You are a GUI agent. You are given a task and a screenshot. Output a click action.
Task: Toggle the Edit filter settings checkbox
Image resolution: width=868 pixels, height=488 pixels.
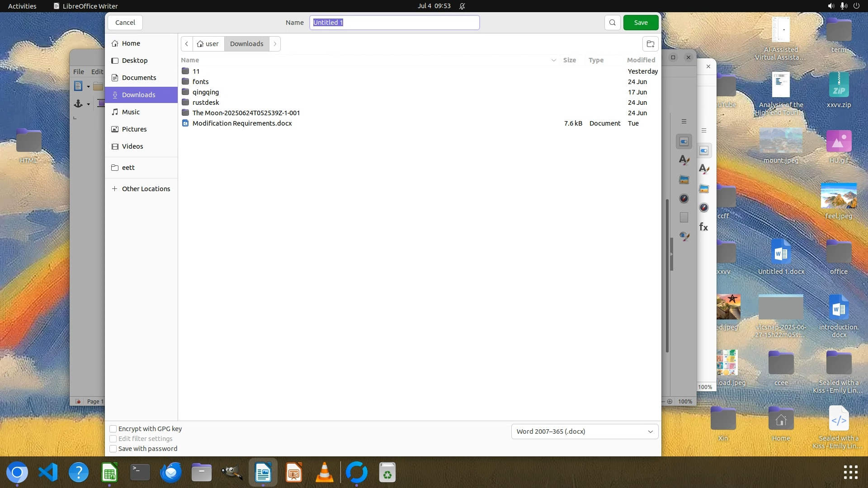pos(113,439)
